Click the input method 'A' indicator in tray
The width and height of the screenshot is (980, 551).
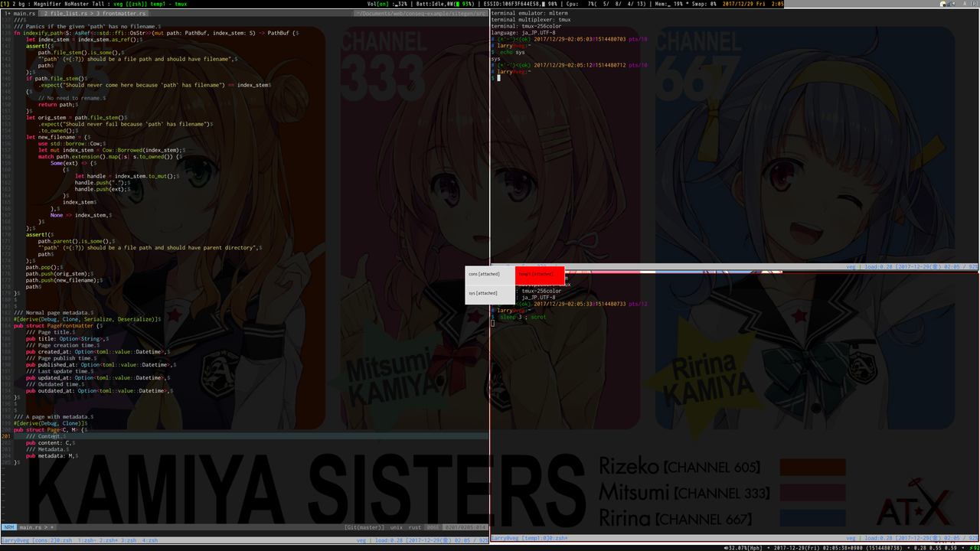click(x=966, y=4)
